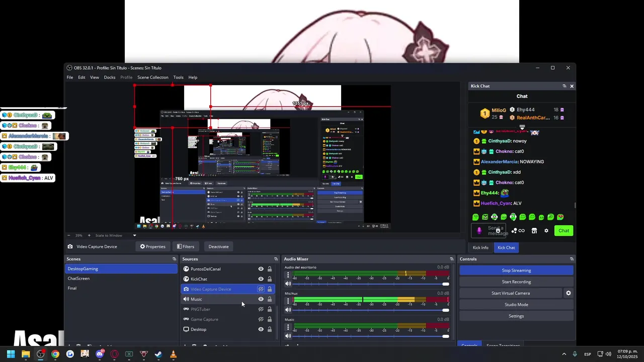Float the Kick Chat dock
The width and height of the screenshot is (644, 362).
(x=565, y=86)
